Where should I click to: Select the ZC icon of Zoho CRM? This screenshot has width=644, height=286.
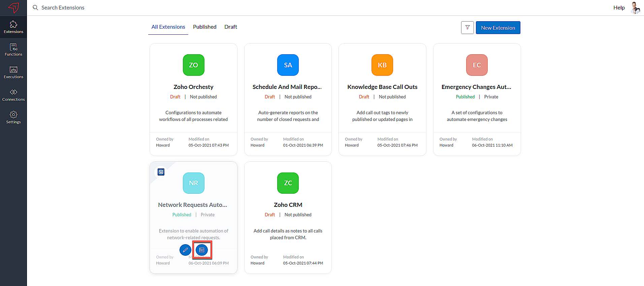[x=288, y=183]
